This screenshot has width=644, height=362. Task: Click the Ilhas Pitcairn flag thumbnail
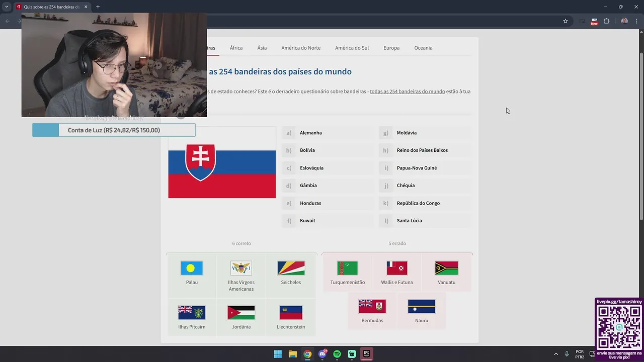coord(192,313)
